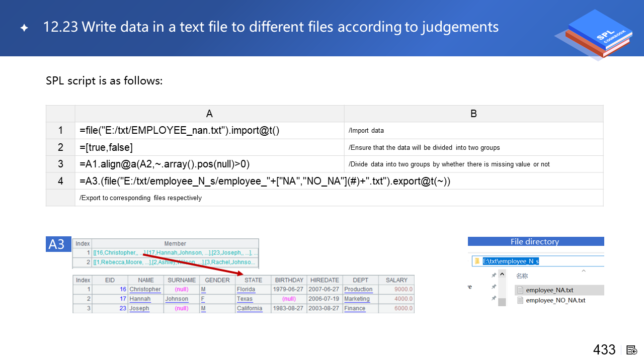The height and width of the screenshot is (362, 644).
Task: Click the star bullet before the slide title
Action: coord(24,28)
